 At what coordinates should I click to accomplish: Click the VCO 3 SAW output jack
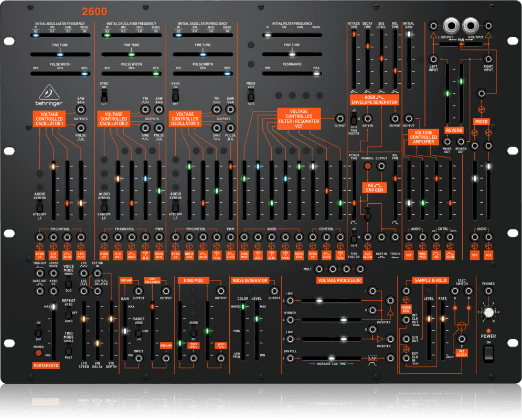click(230, 110)
